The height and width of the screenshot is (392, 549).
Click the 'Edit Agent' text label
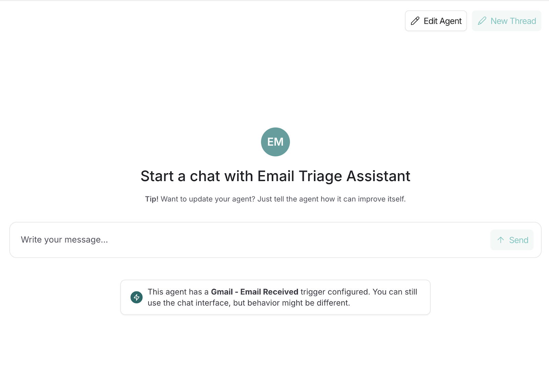pos(443,21)
